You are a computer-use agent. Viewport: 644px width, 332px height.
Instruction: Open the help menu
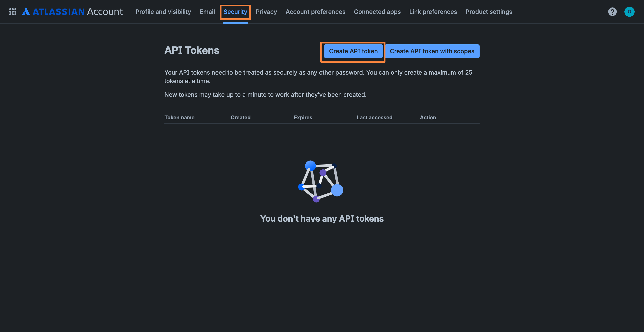pyautogui.click(x=612, y=12)
